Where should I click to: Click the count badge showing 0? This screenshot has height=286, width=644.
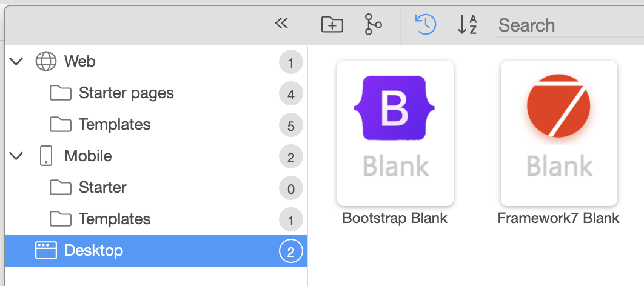[291, 189]
